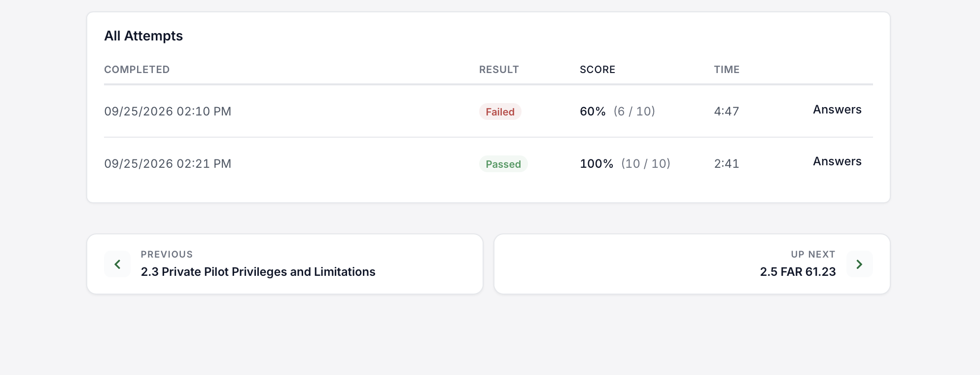
Task: Open Answers for the failed attempt
Action: (x=837, y=110)
